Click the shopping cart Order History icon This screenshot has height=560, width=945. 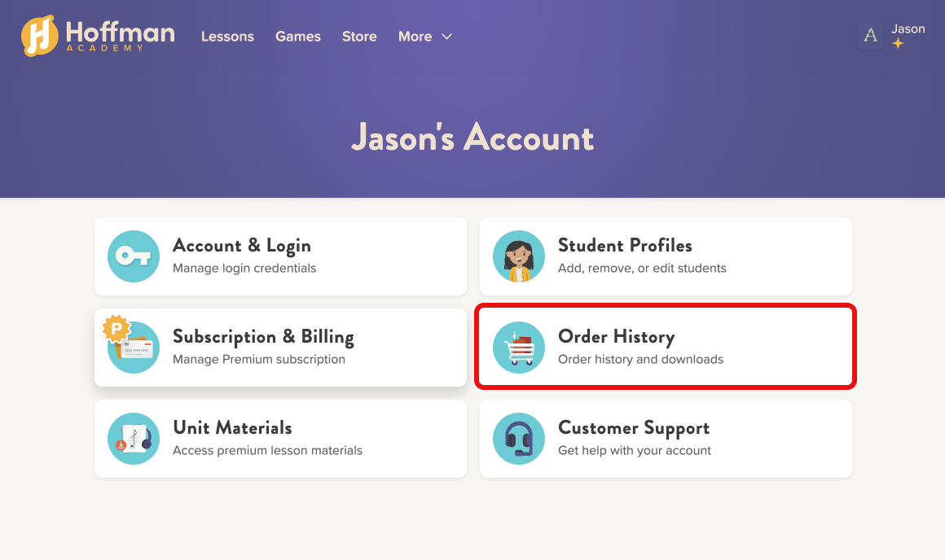[x=519, y=348]
